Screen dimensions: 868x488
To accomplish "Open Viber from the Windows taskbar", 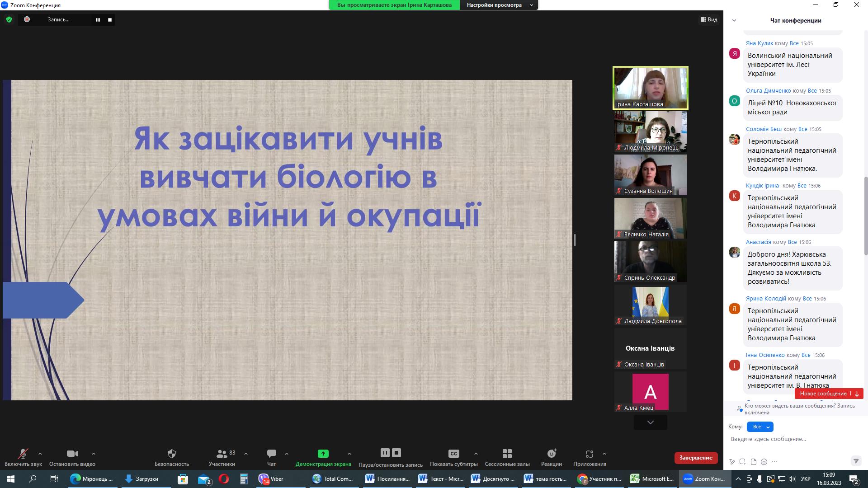I will pyautogui.click(x=272, y=479).
